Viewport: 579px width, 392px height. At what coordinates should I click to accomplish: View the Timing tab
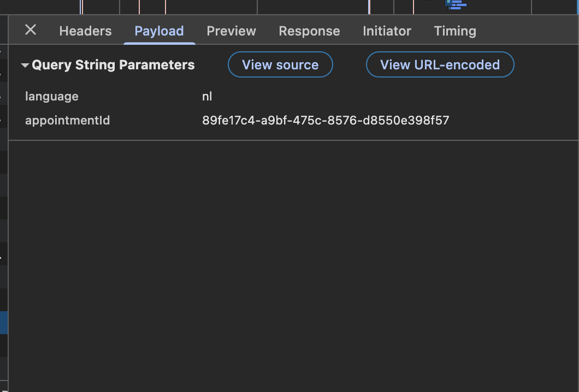click(455, 31)
